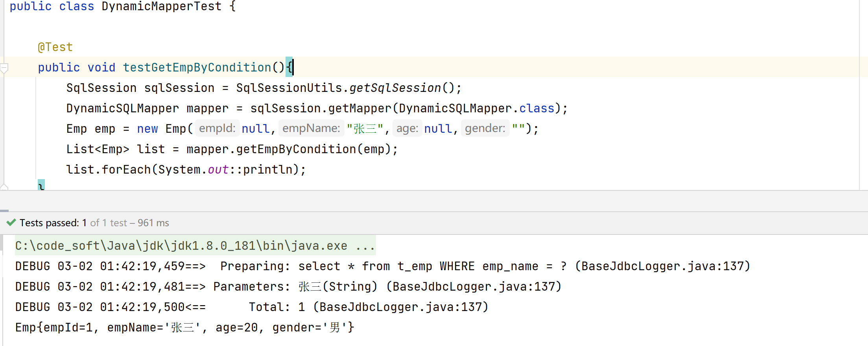Click the 'of 1 test – 961 ms' text
868x346 pixels.
coord(129,223)
